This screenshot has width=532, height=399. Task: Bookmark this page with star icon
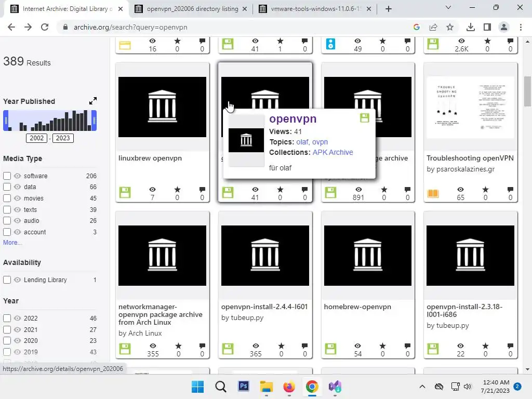point(450,27)
